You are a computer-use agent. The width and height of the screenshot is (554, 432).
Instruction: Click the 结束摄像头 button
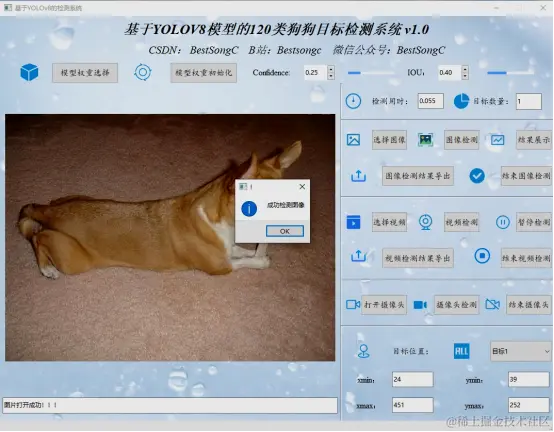(x=529, y=305)
